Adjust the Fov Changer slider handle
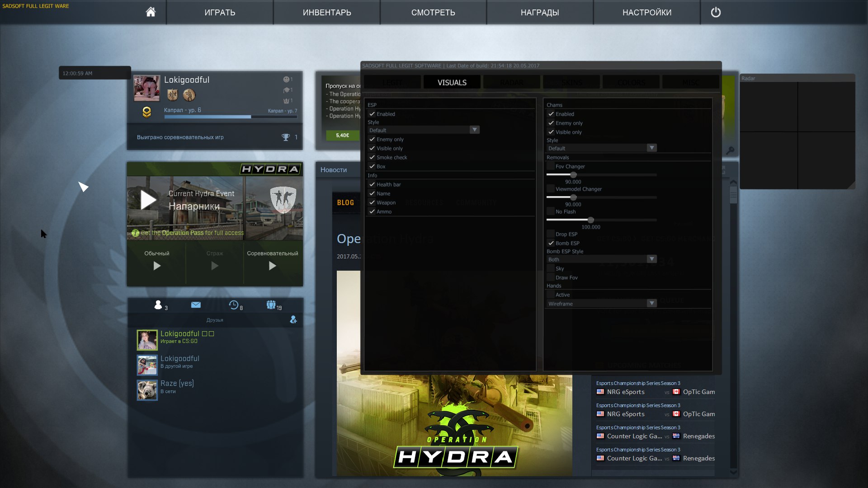 pyautogui.click(x=573, y=175)
